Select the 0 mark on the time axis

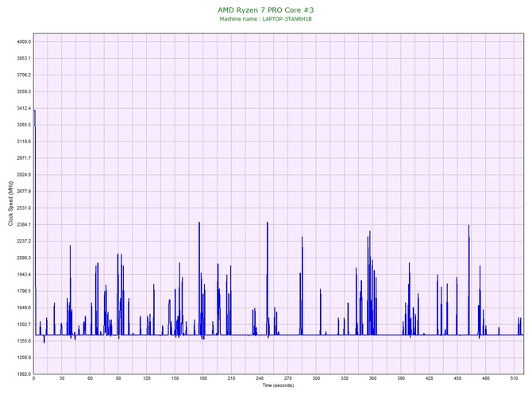pos(33,379)
